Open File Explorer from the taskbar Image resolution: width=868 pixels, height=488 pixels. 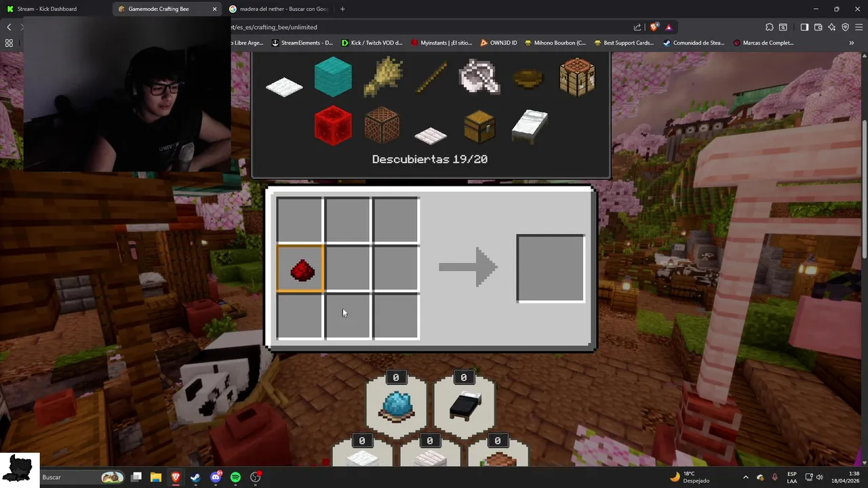156,477
